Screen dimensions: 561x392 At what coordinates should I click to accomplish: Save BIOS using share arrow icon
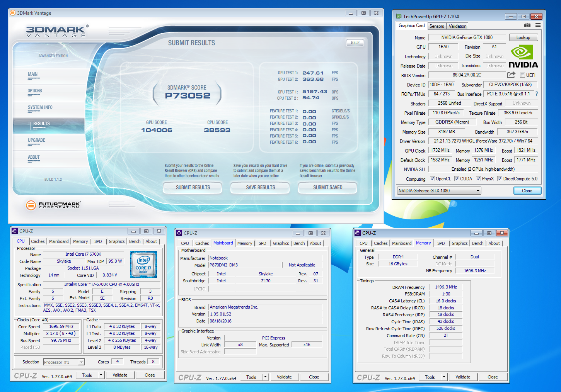tap(511, 75)
